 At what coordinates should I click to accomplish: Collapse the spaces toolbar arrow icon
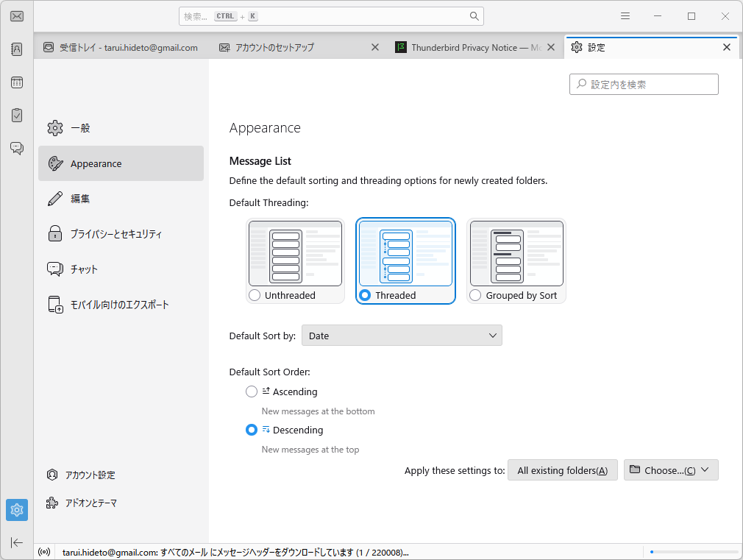coord(17,542)
